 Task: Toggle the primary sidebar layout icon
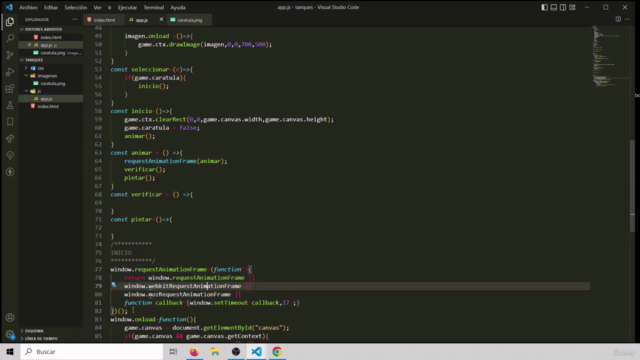544,7
